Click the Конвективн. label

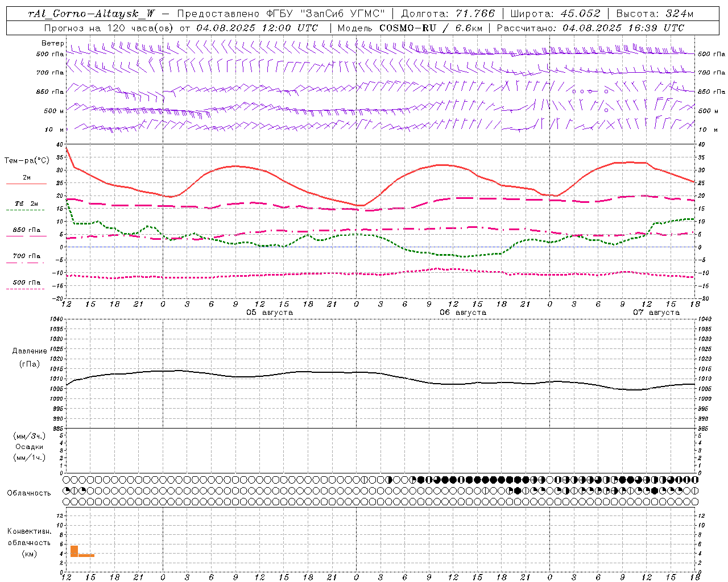[29, 531]
